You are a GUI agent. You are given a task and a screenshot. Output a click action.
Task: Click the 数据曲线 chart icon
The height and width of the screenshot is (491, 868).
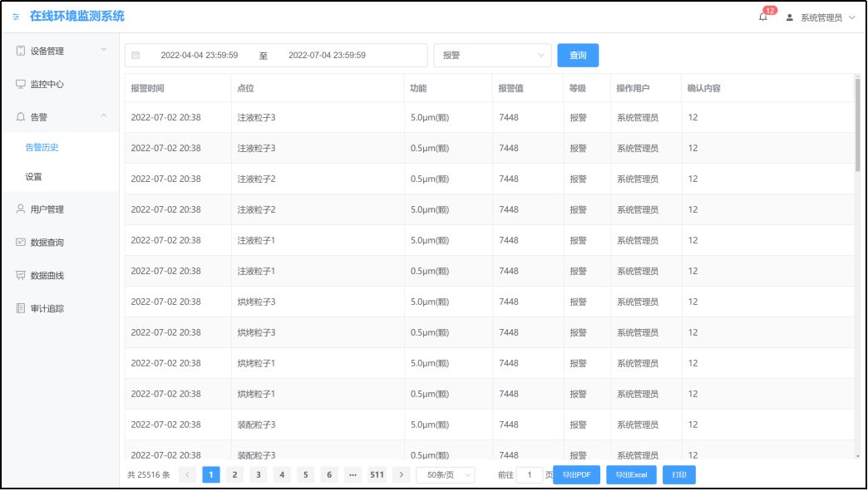[21, 275]
